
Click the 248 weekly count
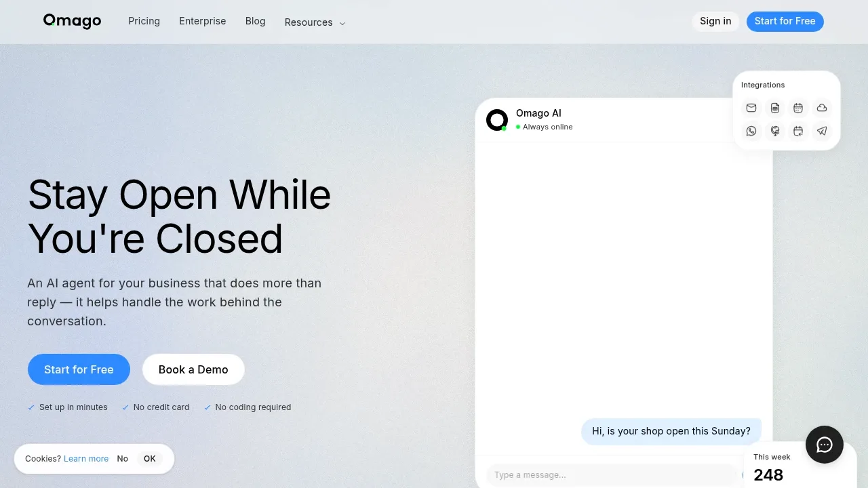point(768,474)
